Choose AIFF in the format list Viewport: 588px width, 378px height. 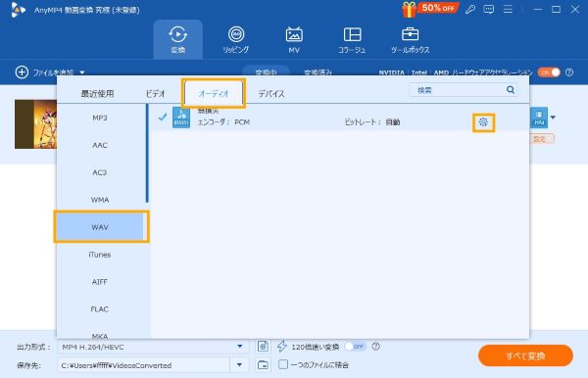(100, 282)
